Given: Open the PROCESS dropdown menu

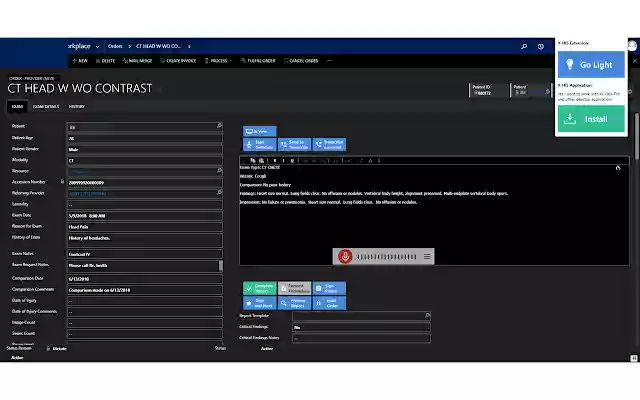Looking at the screenshot, I should (218, 60).
